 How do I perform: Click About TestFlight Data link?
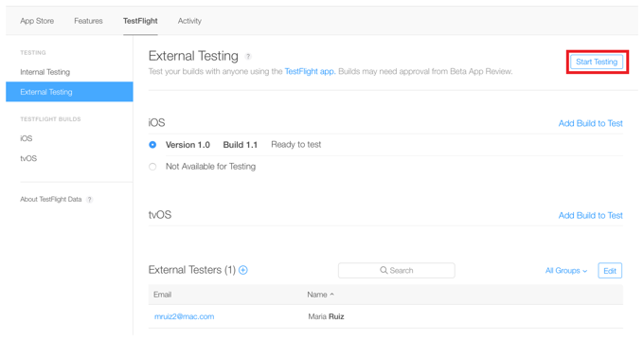coord(51,199)
